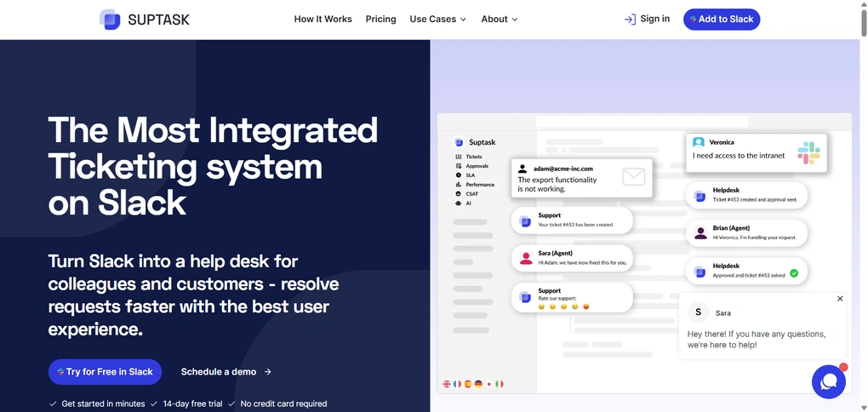Click the Tickets icon in the Suptask mockup sidebar
This screenshot has height=412, width=868.
click(459, 157)
